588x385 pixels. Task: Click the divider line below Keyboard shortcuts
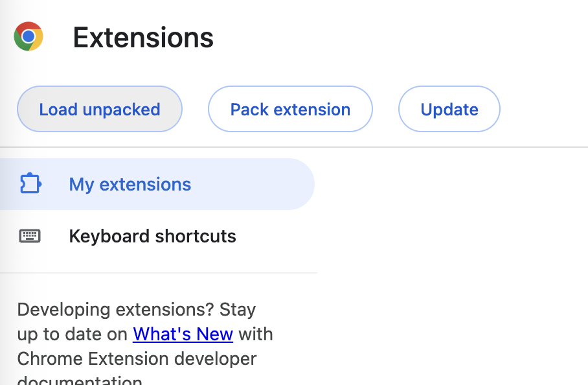[x=159, y=273]
